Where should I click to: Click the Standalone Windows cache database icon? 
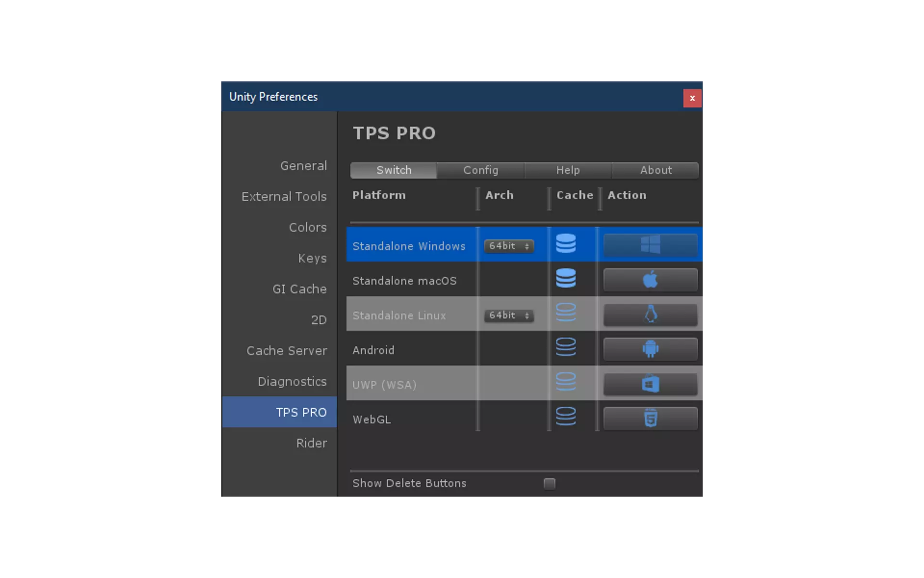pyautogui.click(x=565, y=244)
